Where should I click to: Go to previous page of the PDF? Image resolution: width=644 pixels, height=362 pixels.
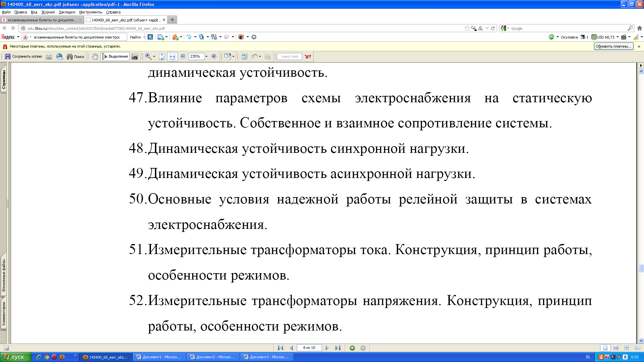point(291,348)
